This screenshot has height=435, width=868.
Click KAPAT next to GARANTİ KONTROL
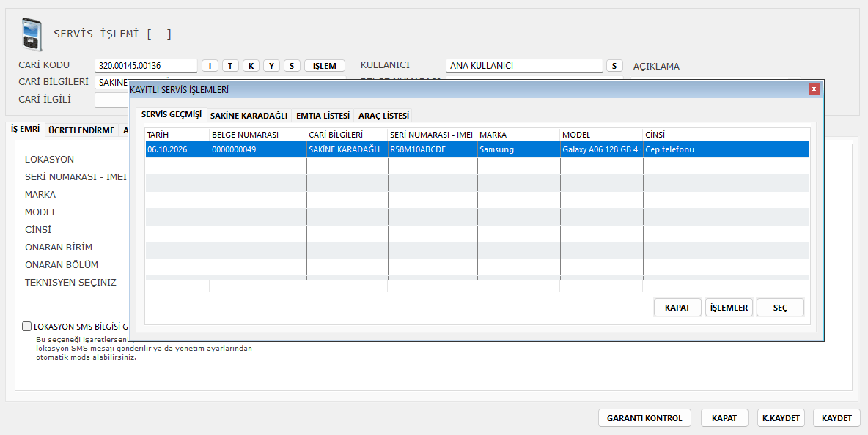tap(724, 418)
